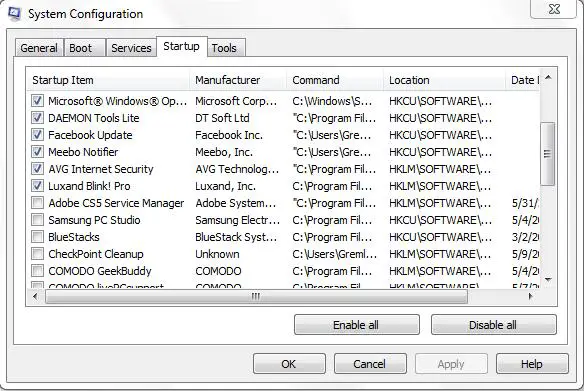Screen dimensions: 584x391
Task: Enable the CheckPoint Cleanup checkbox
Action: pos(37,254)
